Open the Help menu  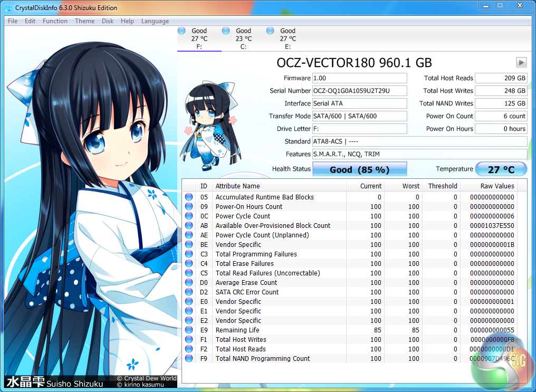tap(127, 21)
